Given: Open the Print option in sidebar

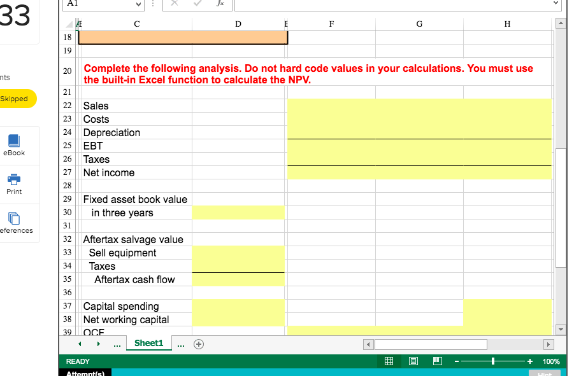Looking at the screenshot, I should 14,184.
